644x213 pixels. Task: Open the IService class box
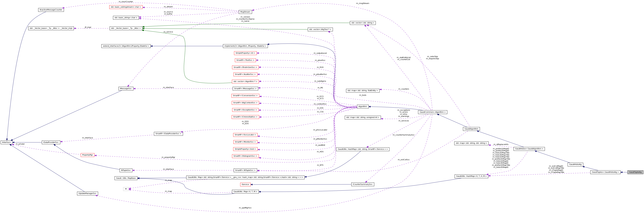pyautogui.click(x=245, y=184)
